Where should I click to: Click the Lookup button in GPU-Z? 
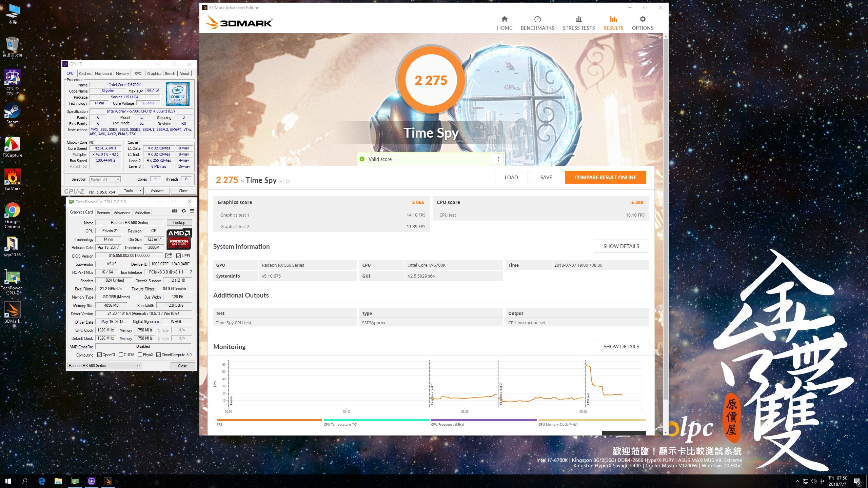tap(179, 222)
